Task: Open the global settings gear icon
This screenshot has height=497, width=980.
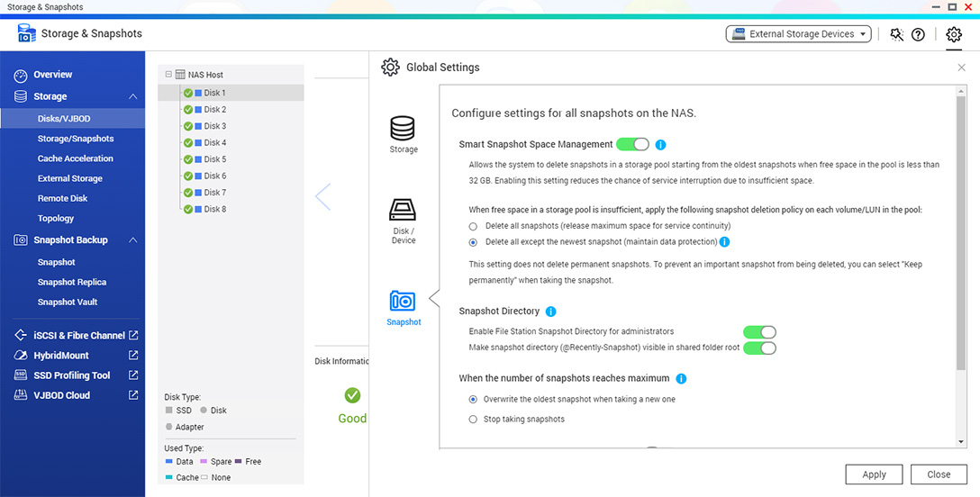Action: tap(954, 34)
